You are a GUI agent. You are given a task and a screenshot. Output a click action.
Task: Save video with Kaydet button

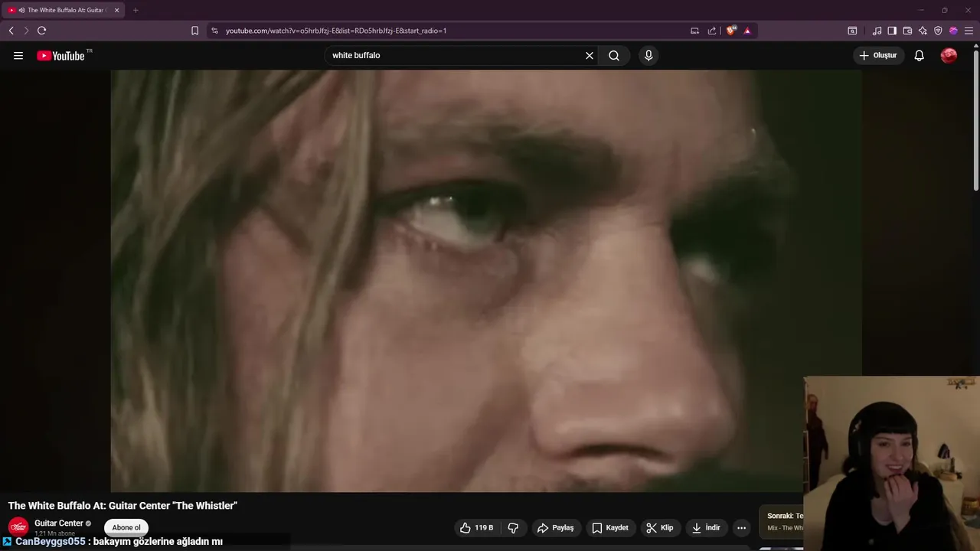pos(610,527)
